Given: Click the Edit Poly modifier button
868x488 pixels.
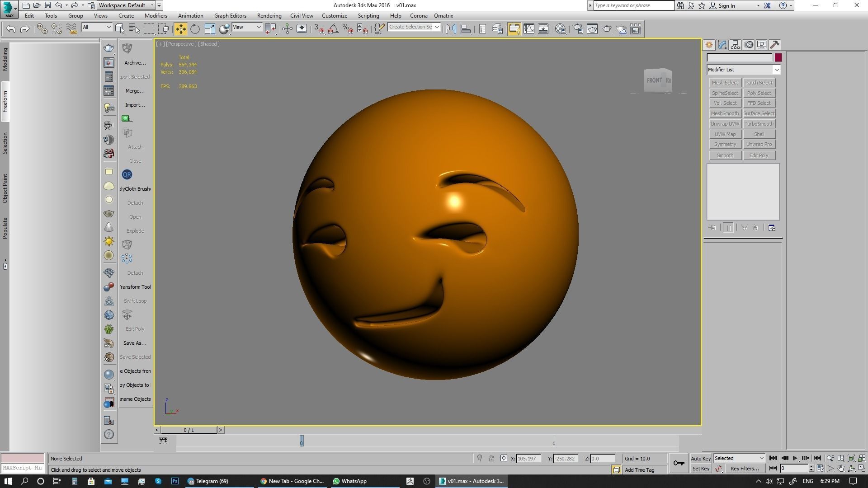Looking at the screenshot, I should [759, 155].
